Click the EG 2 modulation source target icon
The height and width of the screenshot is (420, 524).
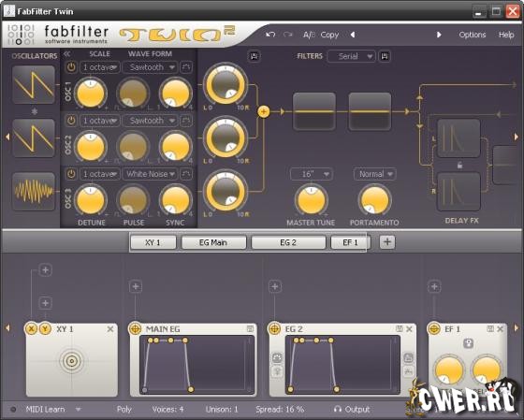274,329
